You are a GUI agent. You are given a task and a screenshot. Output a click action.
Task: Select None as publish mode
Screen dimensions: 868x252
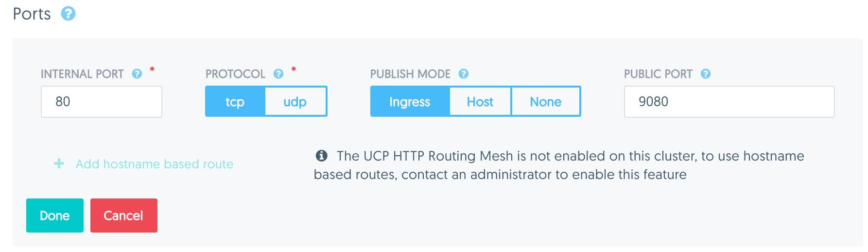pyautogui.click(x=546, y=101)
